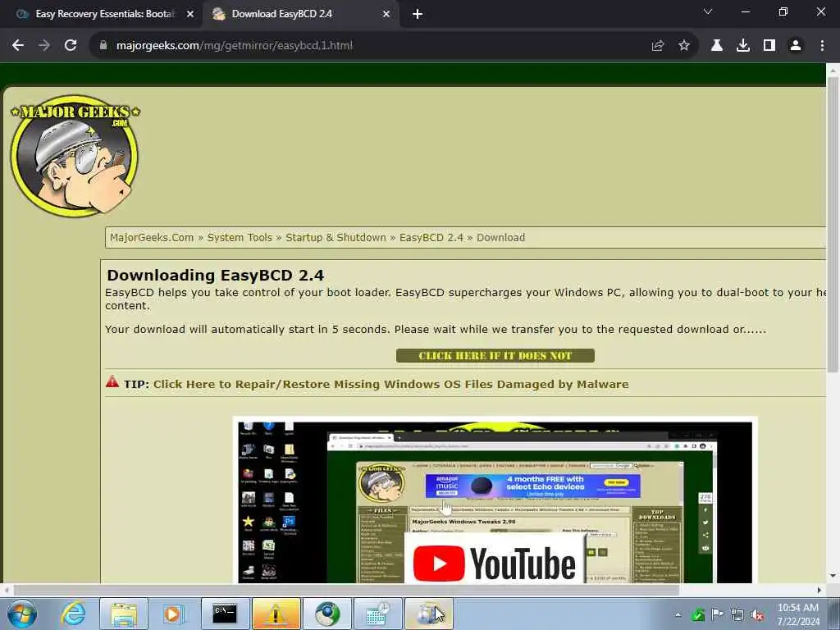
Task: Click the green tray status icon
Action: pyautogui.click(x=697, y=615)
